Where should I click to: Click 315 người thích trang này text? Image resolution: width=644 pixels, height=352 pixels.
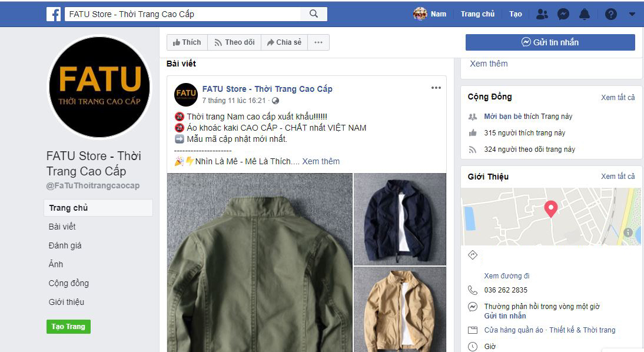click(525, 132)
